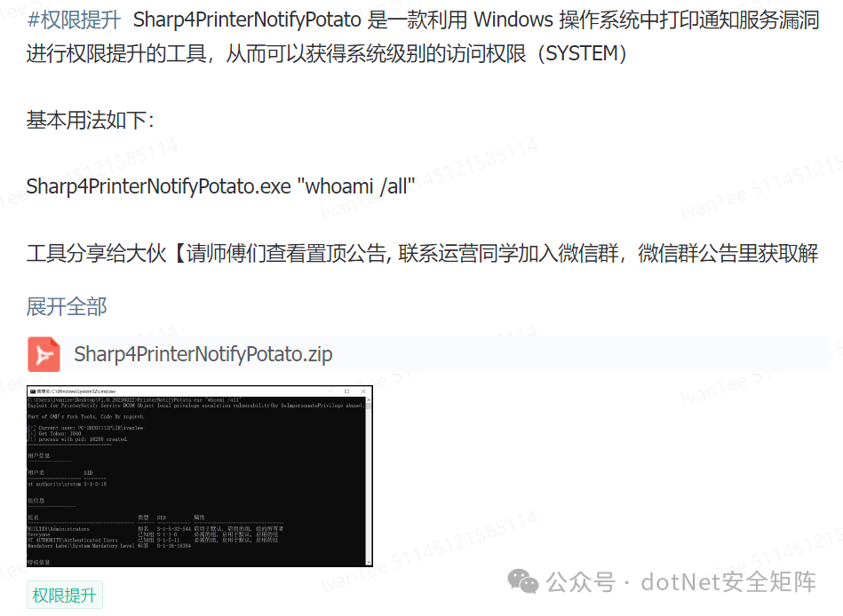The width and height of the screenshot is (843, 616).
Task: Click the console scrollbar up arrow
Action: [x=369, y=400]
